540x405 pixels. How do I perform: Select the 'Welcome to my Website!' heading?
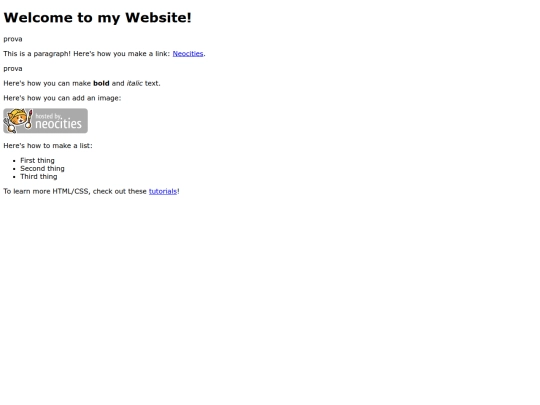[97, 18]
